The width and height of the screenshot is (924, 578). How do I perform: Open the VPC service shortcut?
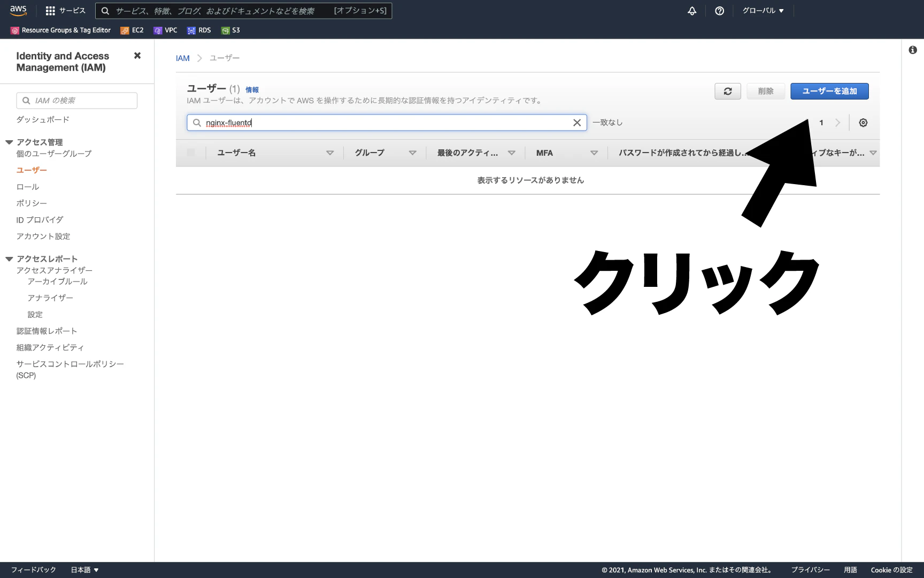(165, 31)
